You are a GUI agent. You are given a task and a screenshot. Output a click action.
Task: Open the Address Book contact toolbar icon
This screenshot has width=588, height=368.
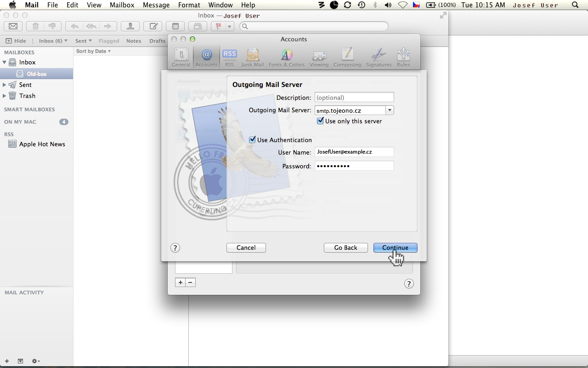(x=130, y=26)
